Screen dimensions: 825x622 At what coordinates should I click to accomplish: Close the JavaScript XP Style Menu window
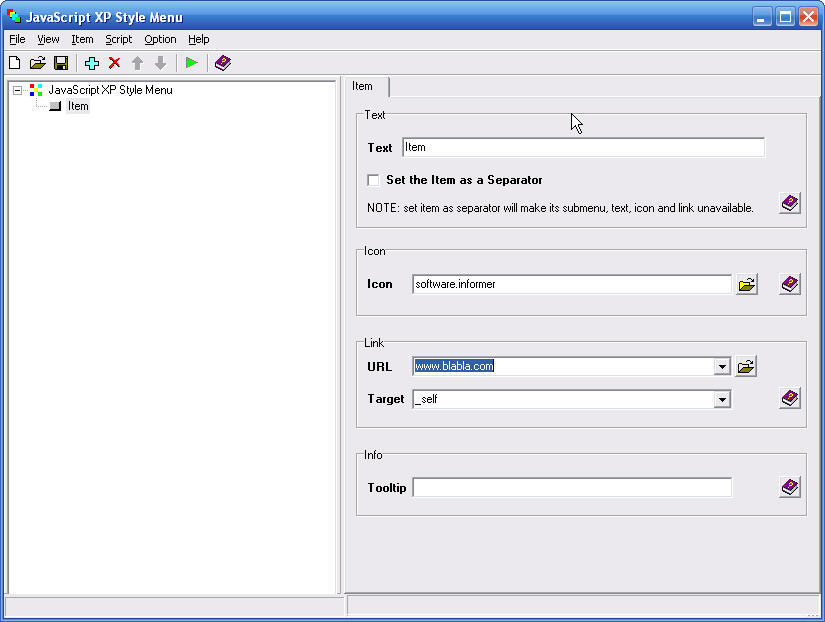(x=808, y=17)
